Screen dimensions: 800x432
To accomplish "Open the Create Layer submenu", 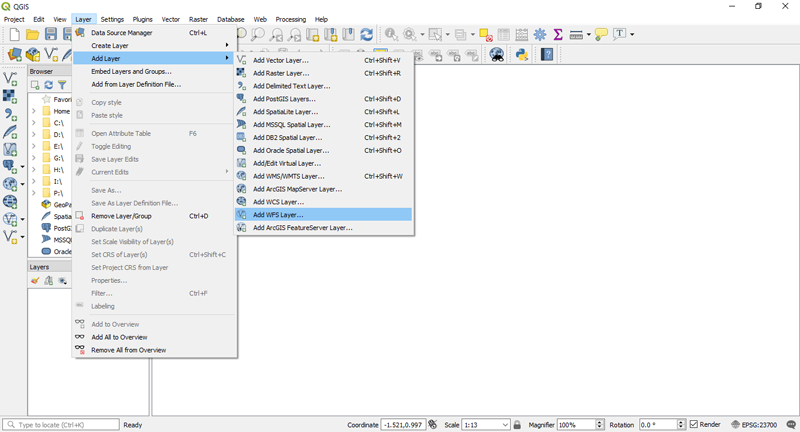I will point(155,45).
